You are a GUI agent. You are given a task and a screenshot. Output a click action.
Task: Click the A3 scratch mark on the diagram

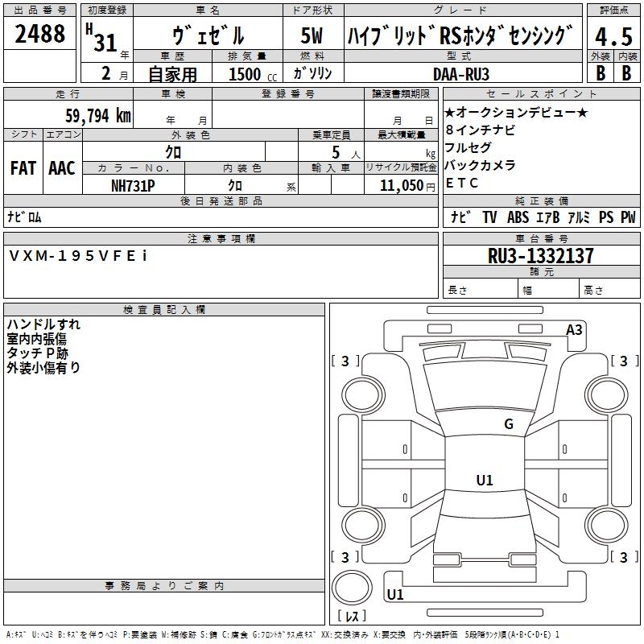574,330
